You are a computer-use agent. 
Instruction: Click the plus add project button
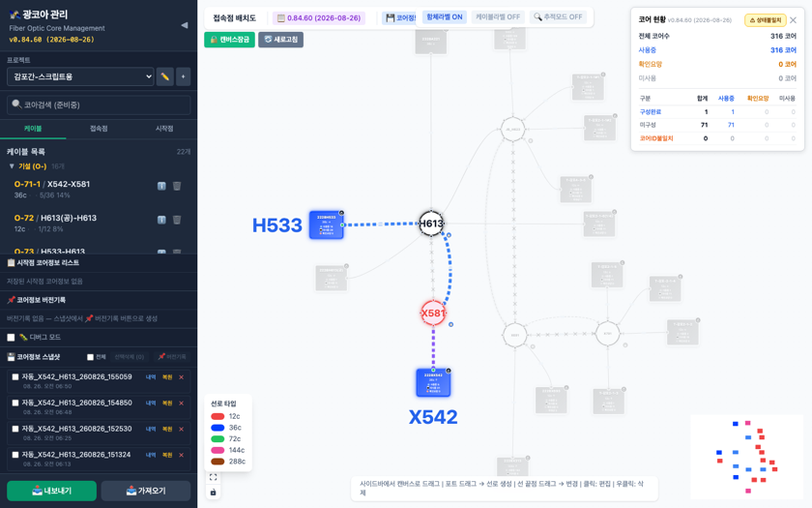click(x=183, y=76)
